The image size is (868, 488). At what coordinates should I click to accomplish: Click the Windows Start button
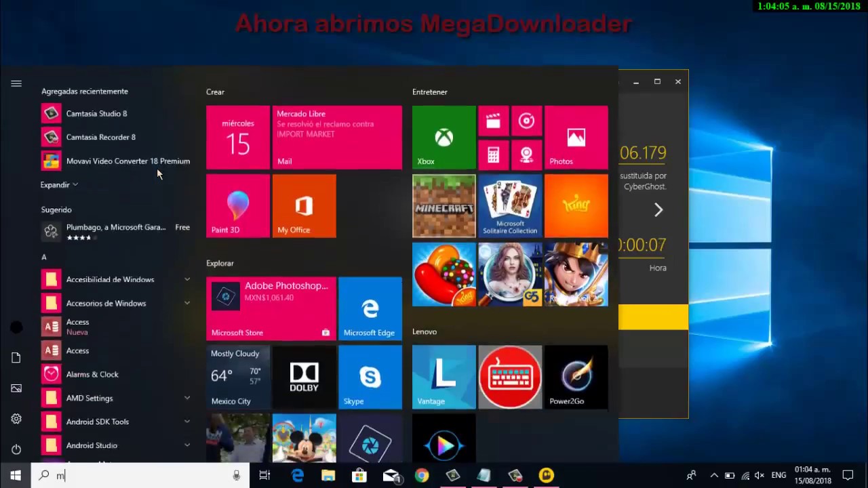(16, 475)
